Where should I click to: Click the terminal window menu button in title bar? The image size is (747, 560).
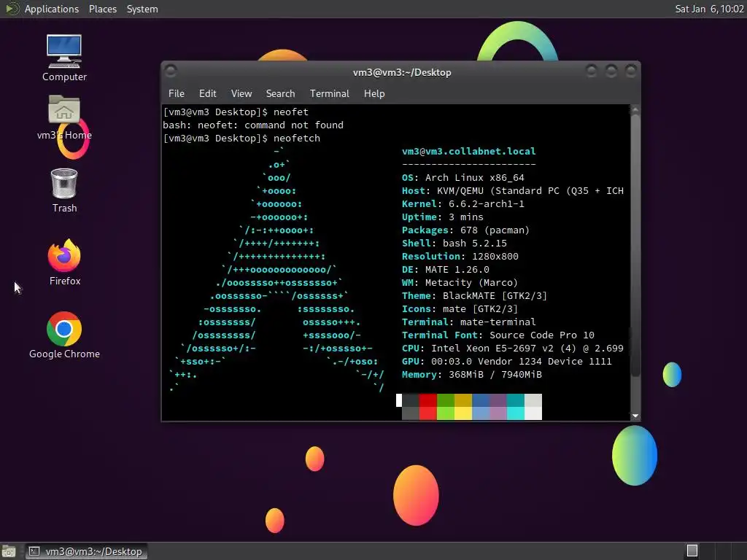coord(171,71)
